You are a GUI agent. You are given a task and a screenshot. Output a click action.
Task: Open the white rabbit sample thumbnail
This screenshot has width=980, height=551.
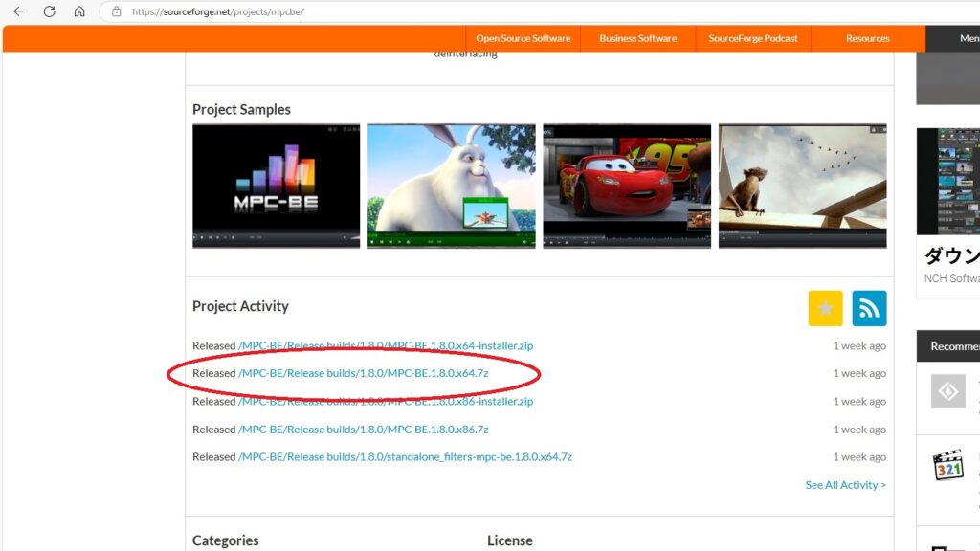452,187
